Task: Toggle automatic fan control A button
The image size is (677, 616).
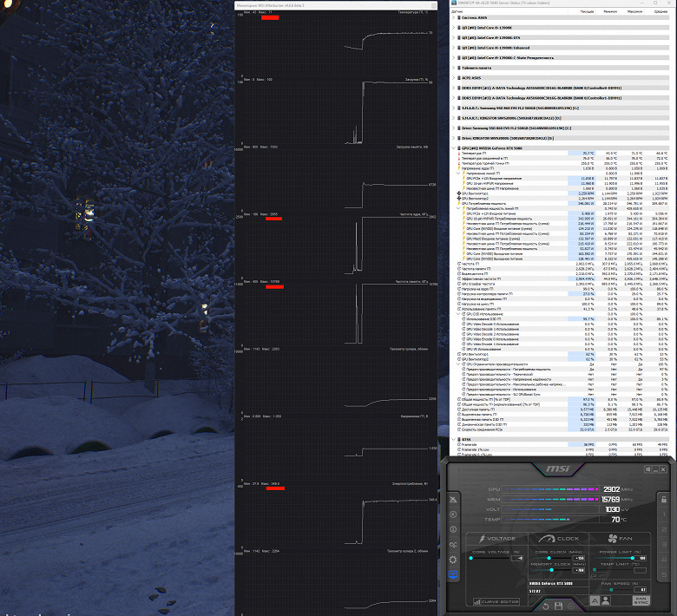Action: click(595, 600)
